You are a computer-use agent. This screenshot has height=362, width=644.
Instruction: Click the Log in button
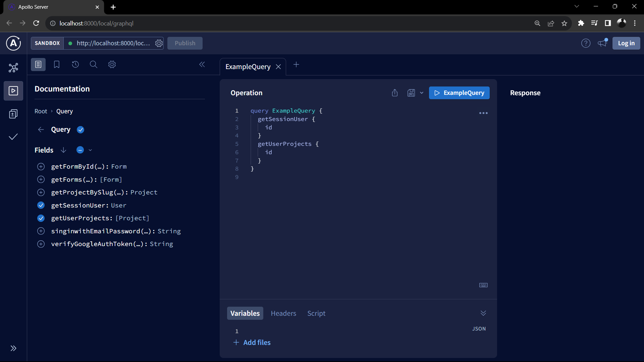click(626, 43)
